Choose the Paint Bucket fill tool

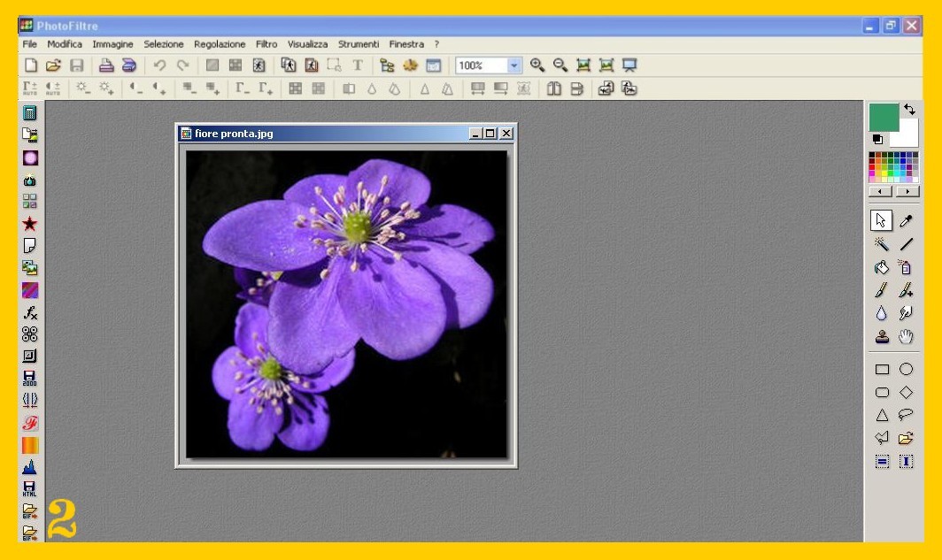[882, 267]
